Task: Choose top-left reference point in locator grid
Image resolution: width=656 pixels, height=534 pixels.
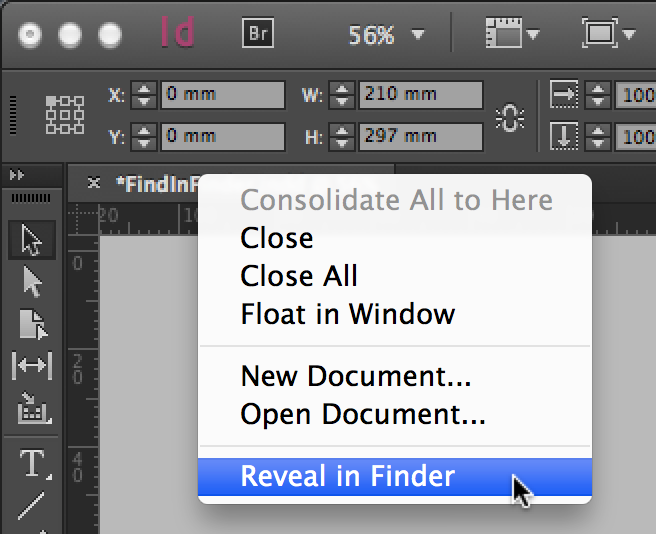Action: pos(51,101)
